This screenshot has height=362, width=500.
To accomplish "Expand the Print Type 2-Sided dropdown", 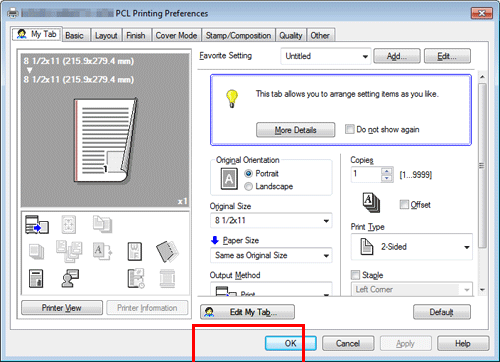I will pos(412,247).
